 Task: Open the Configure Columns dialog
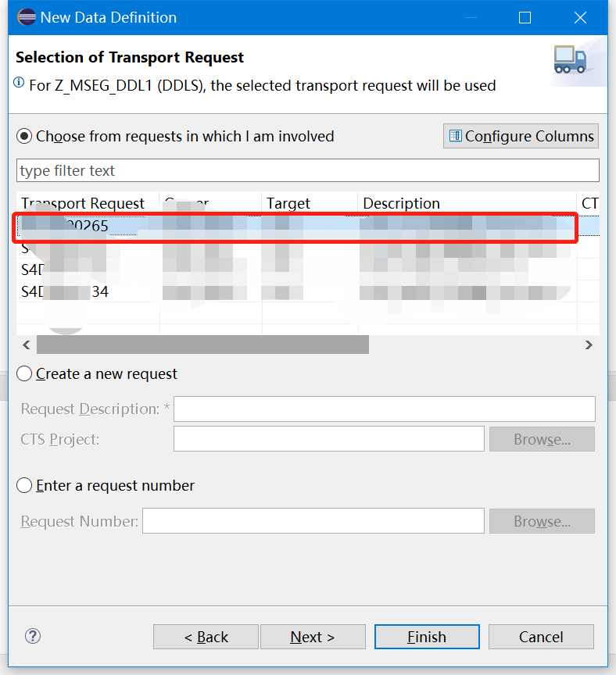(x=521, y=135)
